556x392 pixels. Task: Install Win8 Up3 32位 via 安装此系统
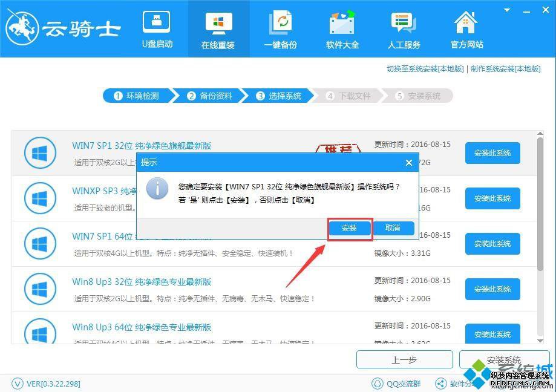coord(492,289)
